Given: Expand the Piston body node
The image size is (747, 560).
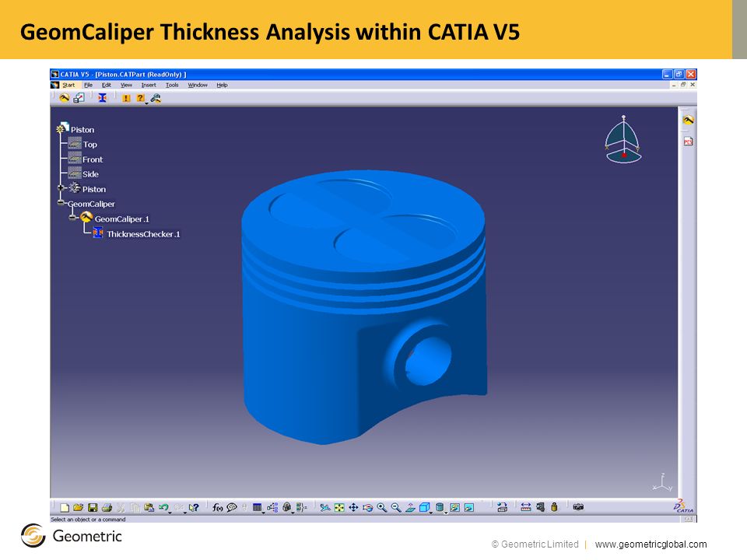Looking at the screenshot, I should 61,188.
